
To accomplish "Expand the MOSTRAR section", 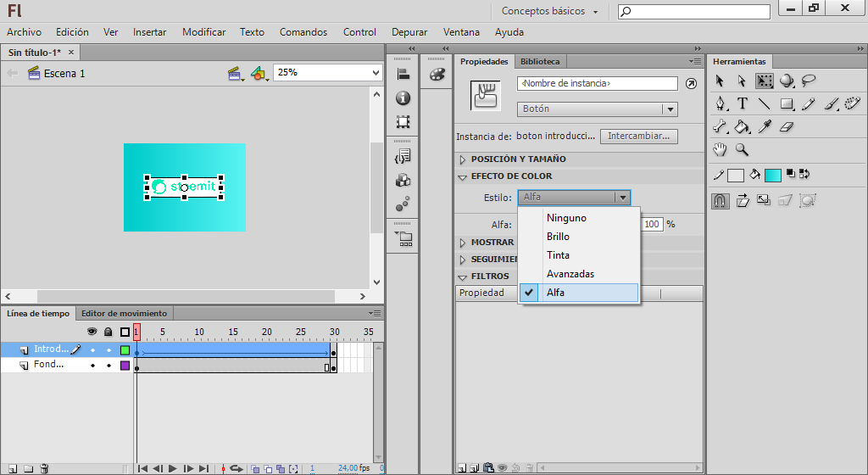I will (x=463, y=243).
